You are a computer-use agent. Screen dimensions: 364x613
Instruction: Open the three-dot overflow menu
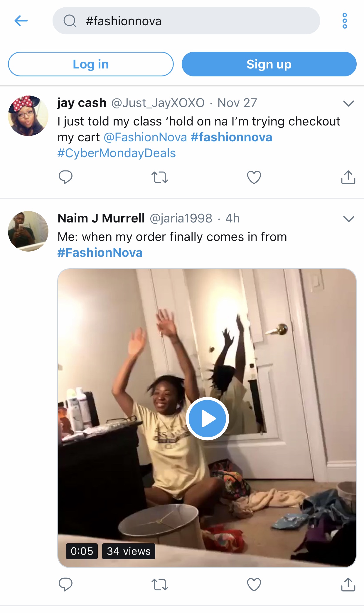tap(345, 21)
